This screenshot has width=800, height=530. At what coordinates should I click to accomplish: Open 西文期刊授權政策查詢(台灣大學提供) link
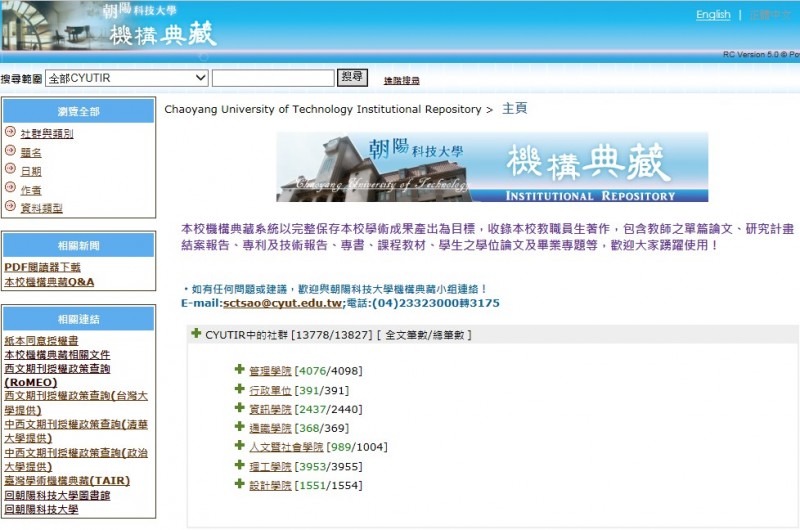pos(76,403)
